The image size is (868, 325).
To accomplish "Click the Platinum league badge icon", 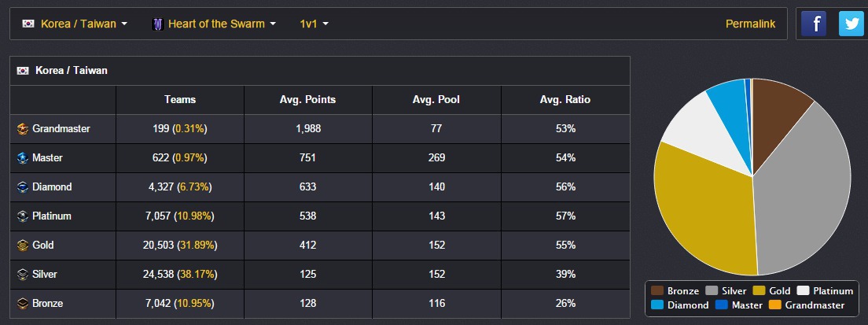I will pos(23,216).
